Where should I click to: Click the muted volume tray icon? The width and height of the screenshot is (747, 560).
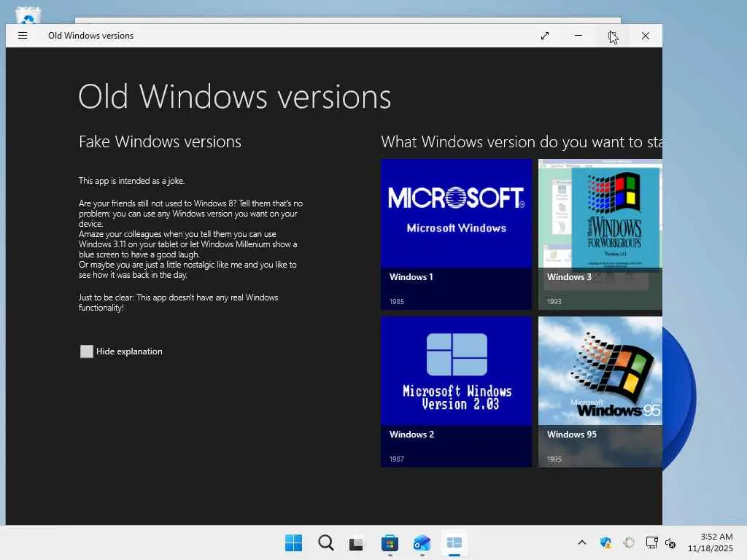670,542
